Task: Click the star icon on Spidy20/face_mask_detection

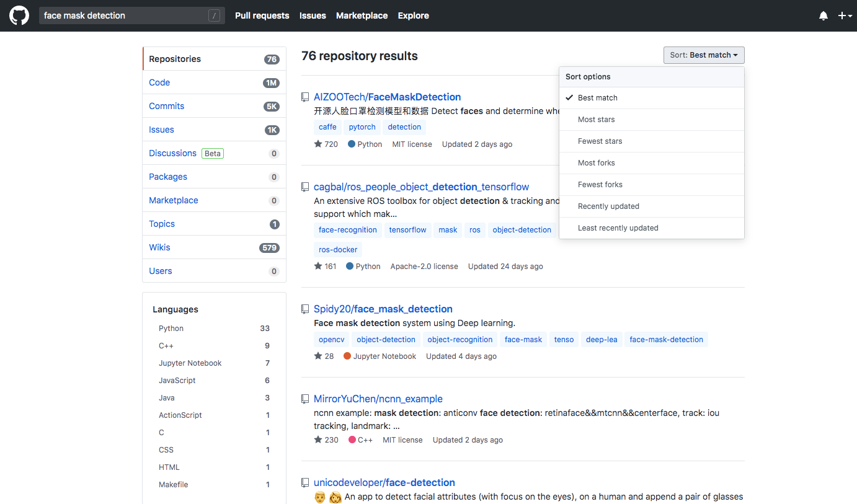Action: (x=316, y=356)
